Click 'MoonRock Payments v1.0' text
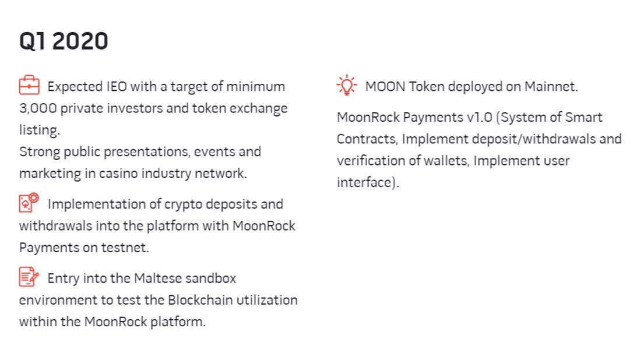 414,118
